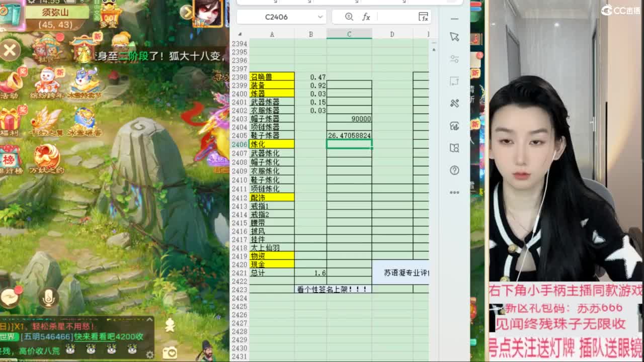Select the cell labeled 召唤兽

(272, 77)
